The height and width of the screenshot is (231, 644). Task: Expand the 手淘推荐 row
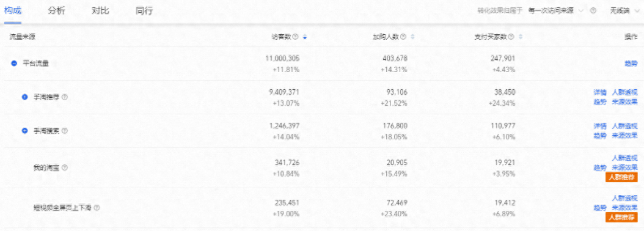(24, 97)
